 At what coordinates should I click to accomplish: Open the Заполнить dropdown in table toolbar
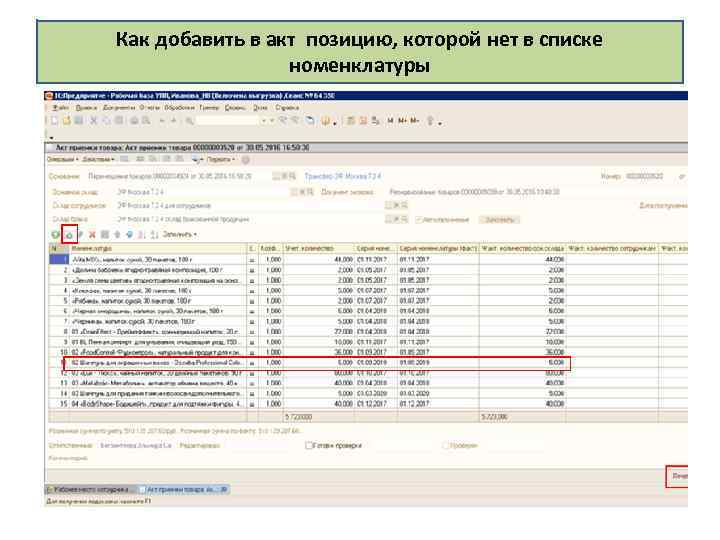click(x=180, y=235)
